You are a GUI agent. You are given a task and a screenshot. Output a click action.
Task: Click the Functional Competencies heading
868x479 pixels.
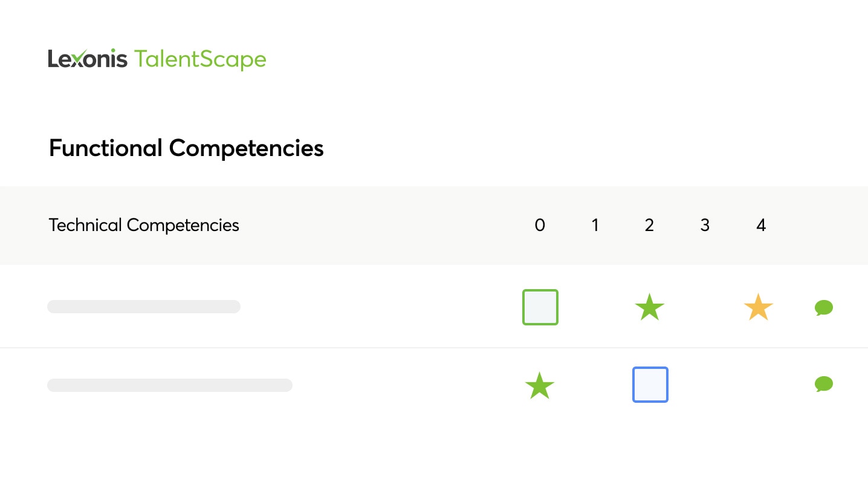click(x=186, y=148)
